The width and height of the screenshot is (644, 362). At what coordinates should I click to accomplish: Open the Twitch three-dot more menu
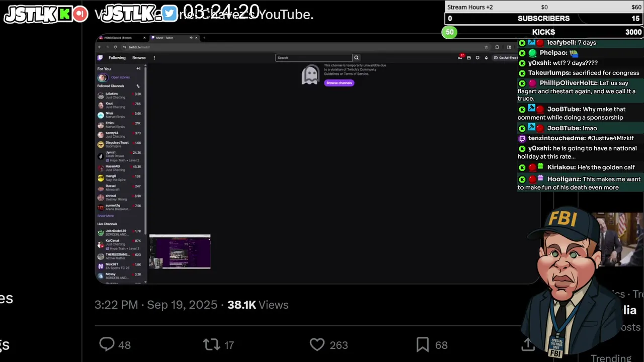(154, 58)
